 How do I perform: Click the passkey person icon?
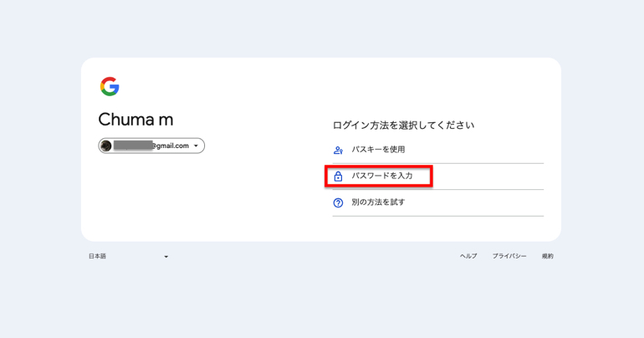click(x=338, y=151)
